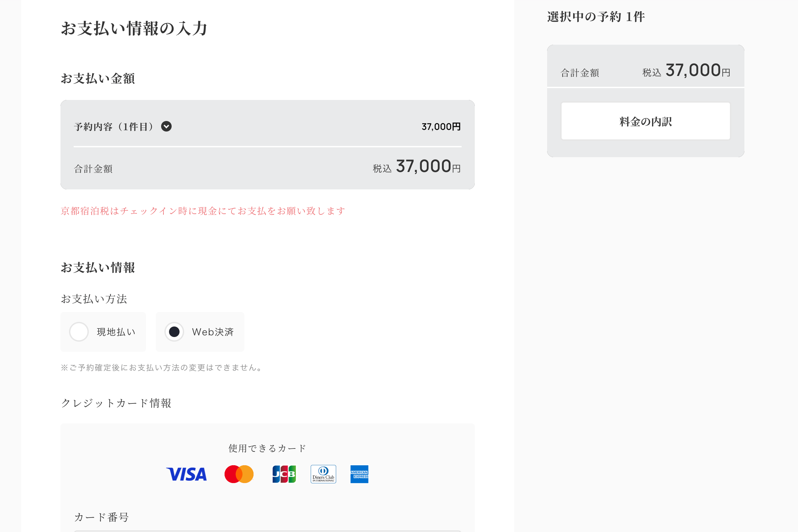798x532 pixels.
Task: Click the Kyoto lodging tax notice
Action: point(203,211)
